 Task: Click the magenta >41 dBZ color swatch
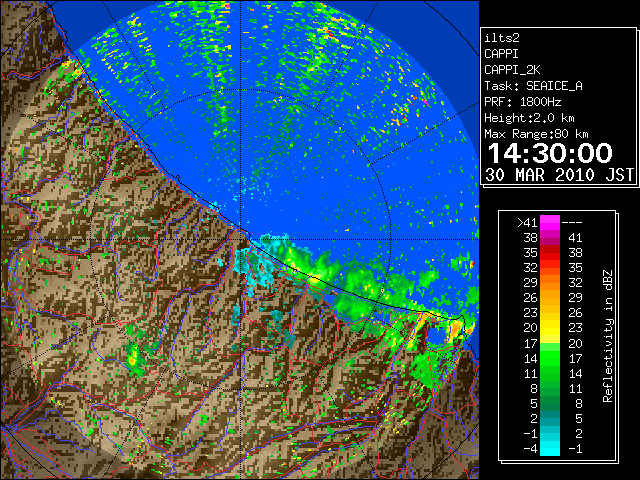pos(550,222)
